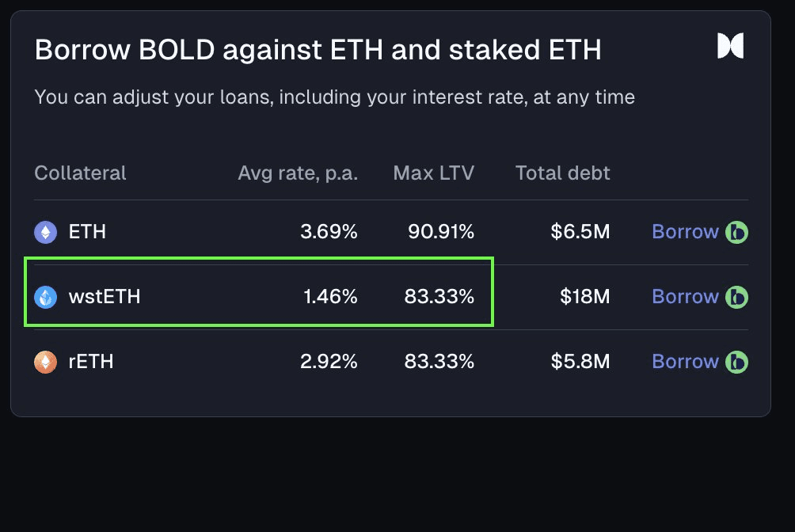Click the Borrow BOLD against ETH heading

coord(318,51)
